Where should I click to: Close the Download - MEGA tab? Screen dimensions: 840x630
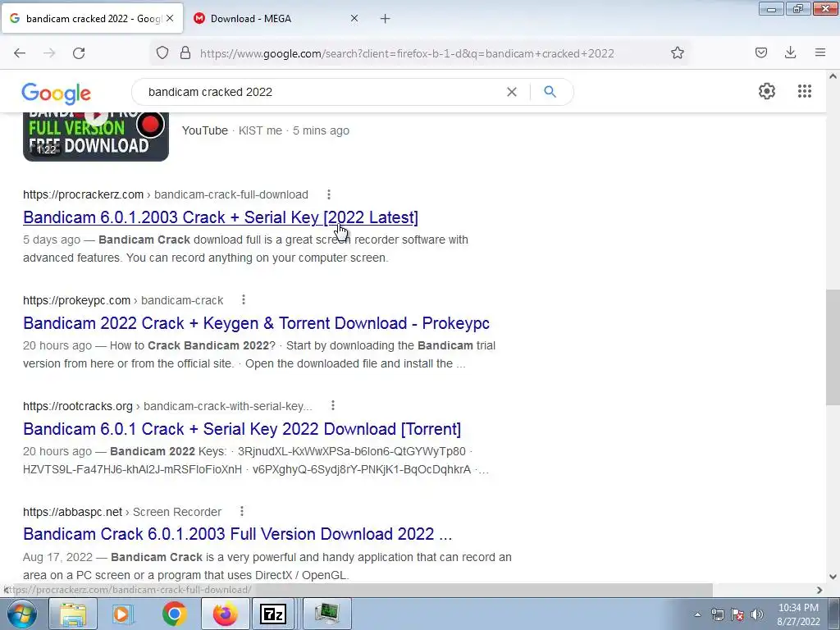pos(354,18)
